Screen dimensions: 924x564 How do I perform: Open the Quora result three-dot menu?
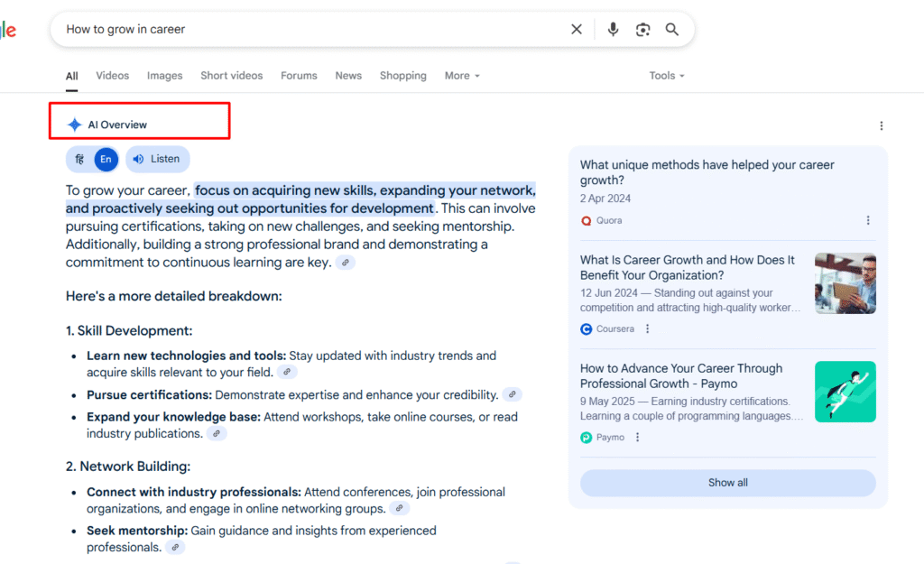(x=867, y=220)
